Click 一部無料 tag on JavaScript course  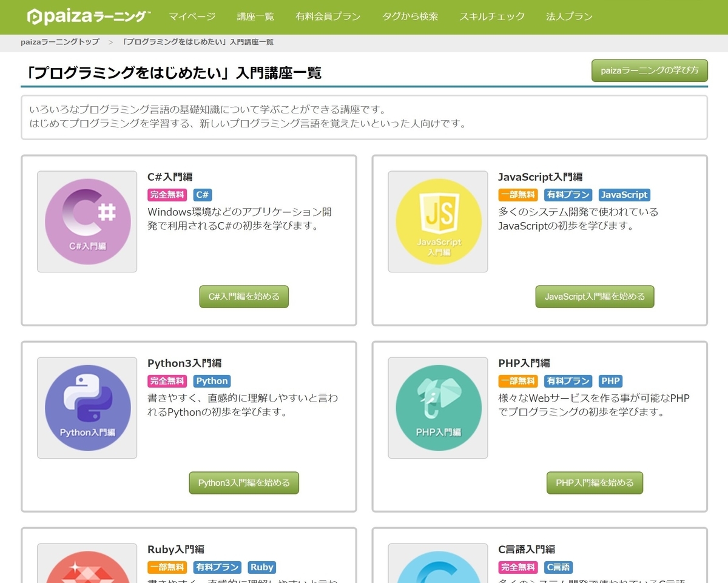pos(518,195)
